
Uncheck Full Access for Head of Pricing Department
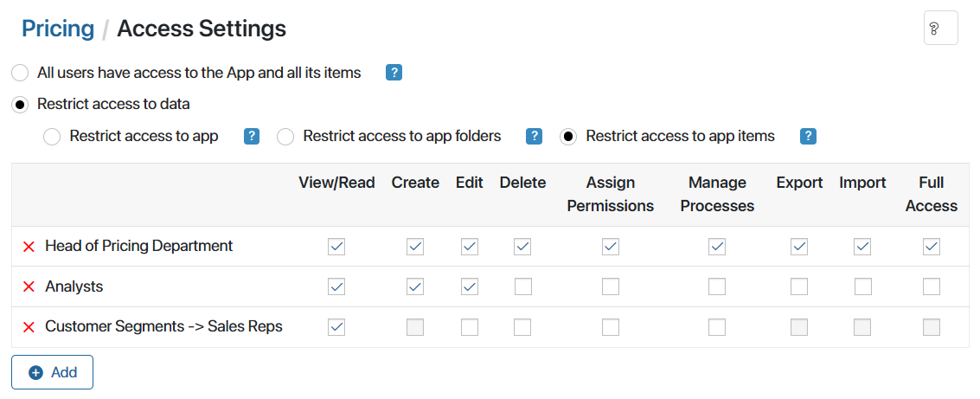point(932,247)
